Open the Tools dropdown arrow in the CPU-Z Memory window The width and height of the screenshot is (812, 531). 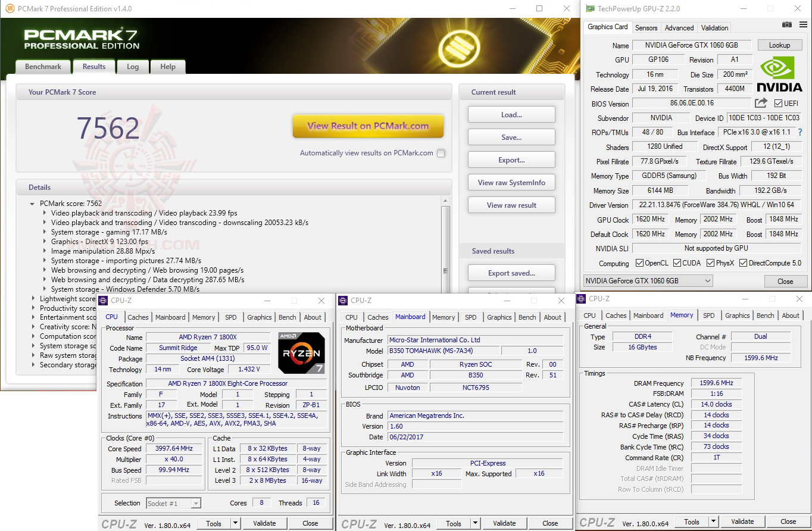pos(713,522)
